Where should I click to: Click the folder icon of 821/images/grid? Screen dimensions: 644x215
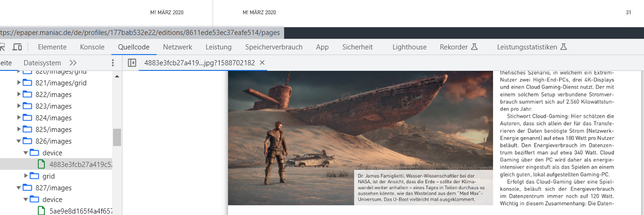(27, 83)
